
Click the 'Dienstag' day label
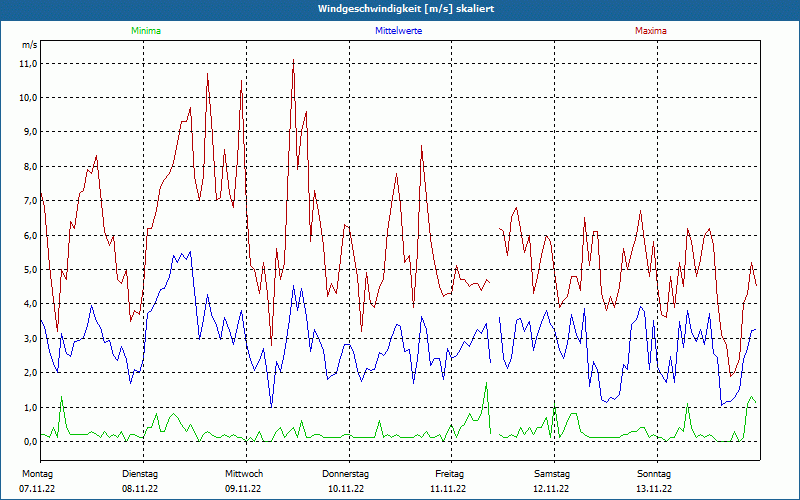(140, 474)
